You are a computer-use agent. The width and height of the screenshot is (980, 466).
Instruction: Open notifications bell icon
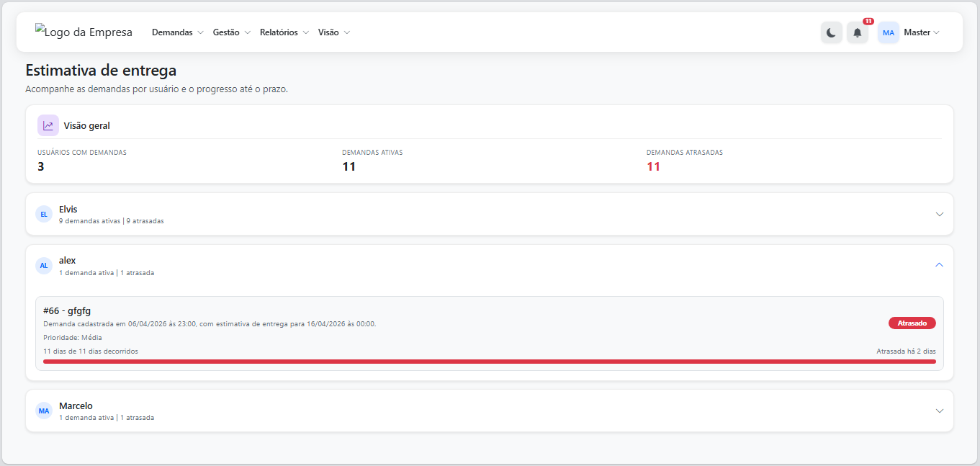857,32
